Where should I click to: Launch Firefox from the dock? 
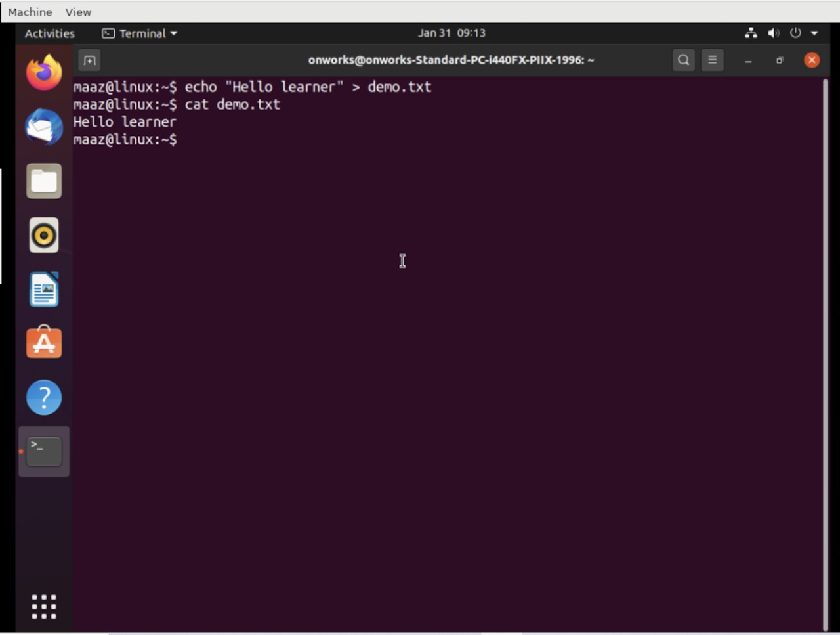click(44, 73)
